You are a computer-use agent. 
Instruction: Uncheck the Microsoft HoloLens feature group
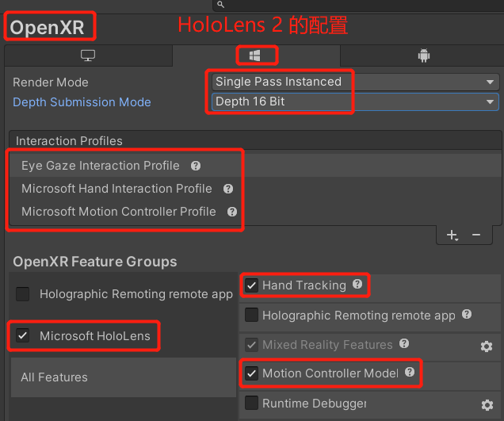click(x=23, y=336)
